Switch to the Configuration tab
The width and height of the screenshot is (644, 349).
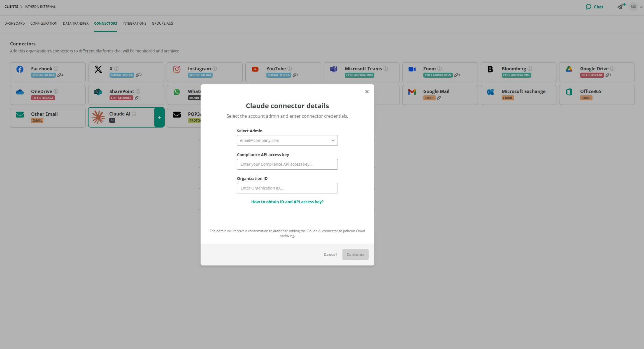[44, 24]
